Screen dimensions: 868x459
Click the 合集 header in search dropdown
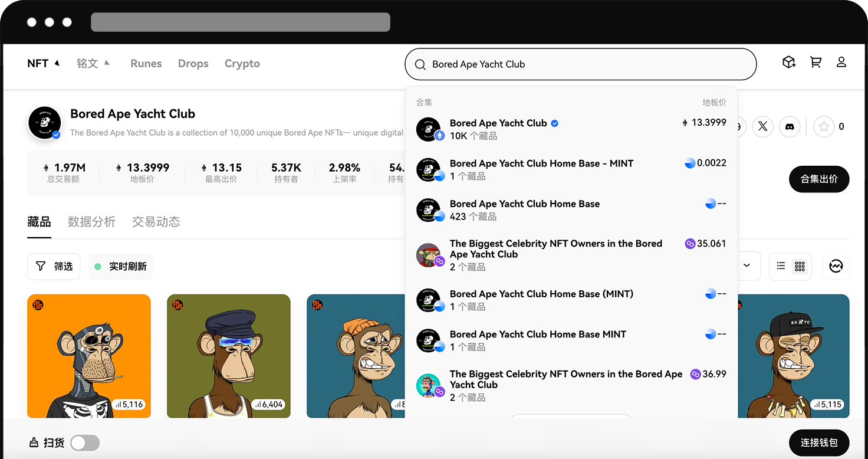point(424,103)
